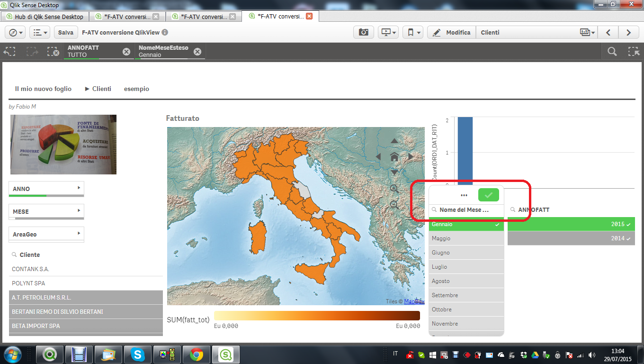
Task: Click the pie chart image
Action: pos(63,145)
